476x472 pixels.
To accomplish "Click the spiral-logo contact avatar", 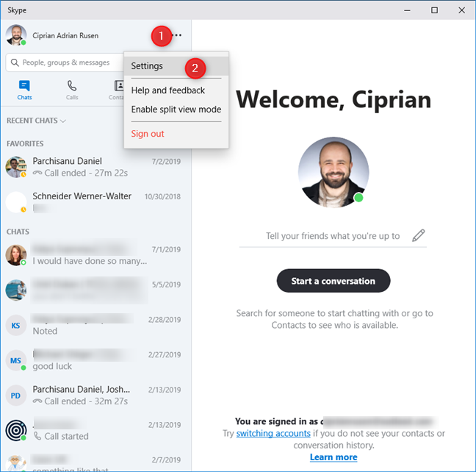I will coord(15,430).
